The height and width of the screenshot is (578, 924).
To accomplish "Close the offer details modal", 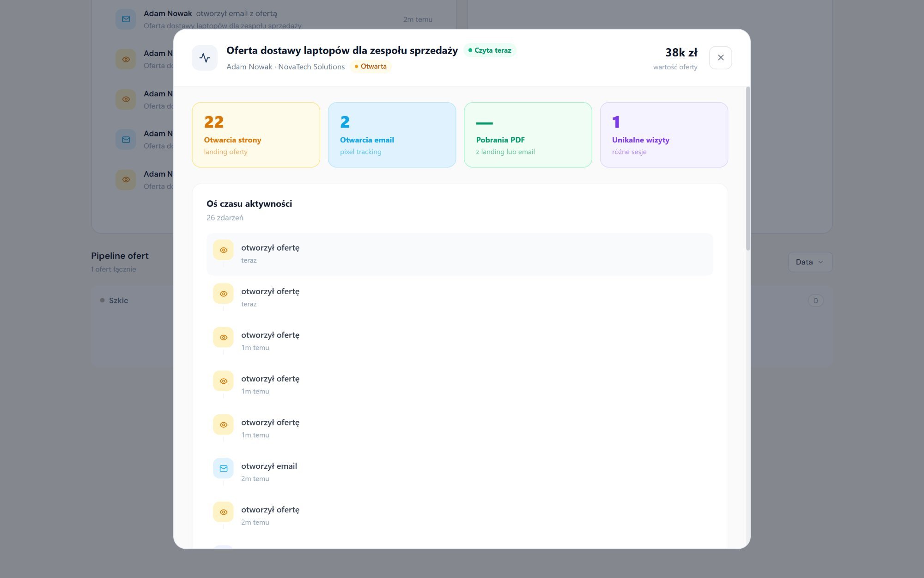I will pyautogui.click(x=720, y=58).
